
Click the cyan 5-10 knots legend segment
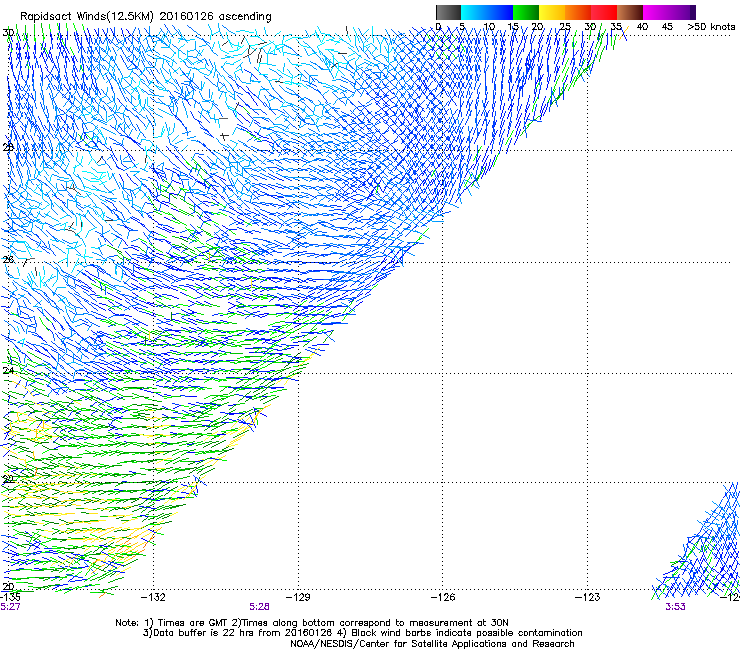(x=474, y=12)
